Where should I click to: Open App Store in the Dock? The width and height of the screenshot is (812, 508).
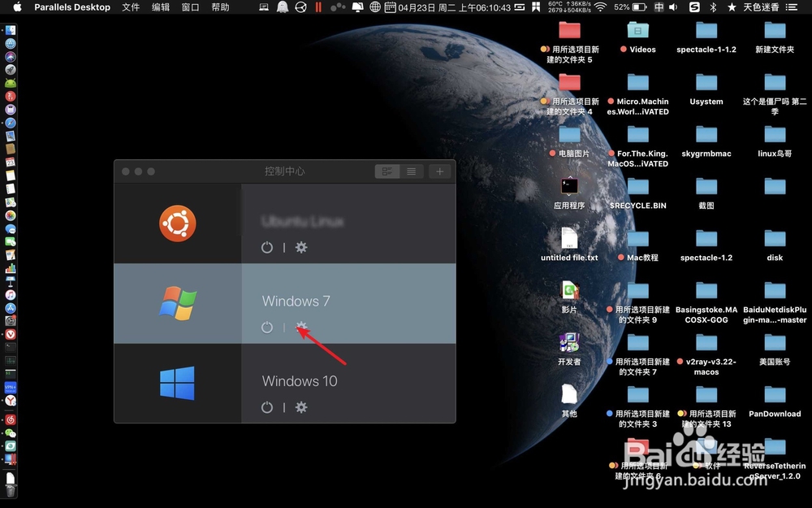click(11, 308)
